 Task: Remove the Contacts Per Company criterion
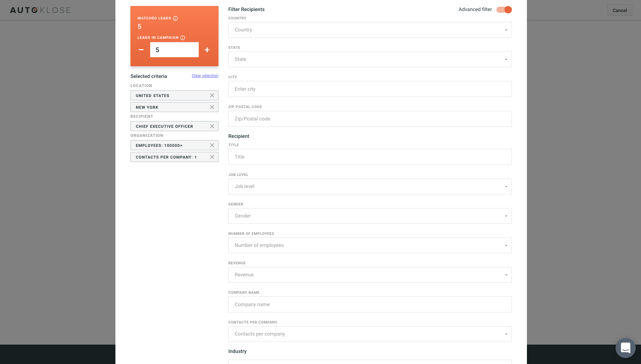tap(212, 157)
